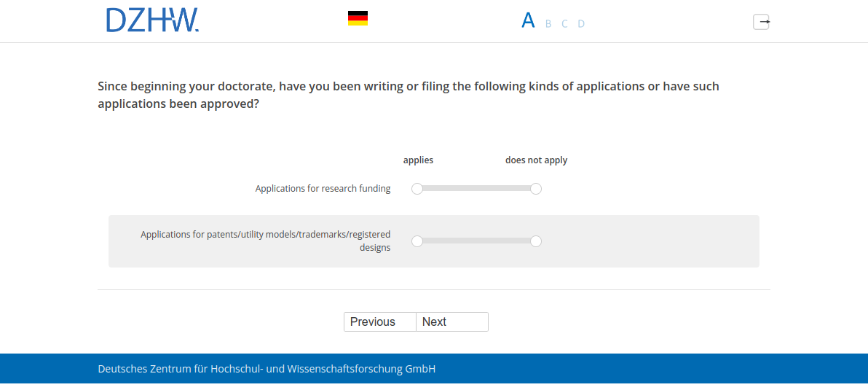868x390 pixels.
Task: Click the 'does not apply' column header
Action: click(536, 160)
